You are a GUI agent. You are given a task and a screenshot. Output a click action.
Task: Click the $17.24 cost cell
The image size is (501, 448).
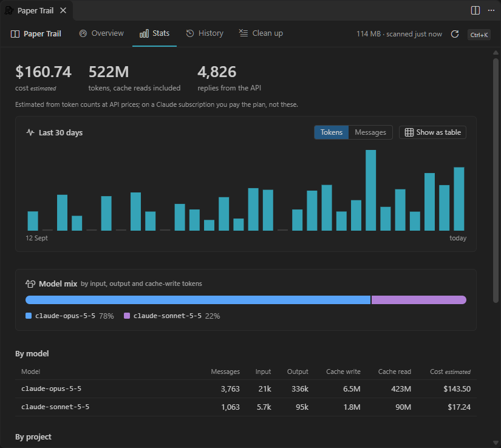point(459,407)
